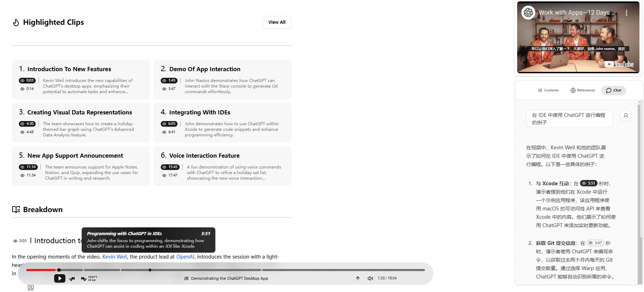Open the YouTube video options menu
Screen dimensions: 644x292
(627, 13)
